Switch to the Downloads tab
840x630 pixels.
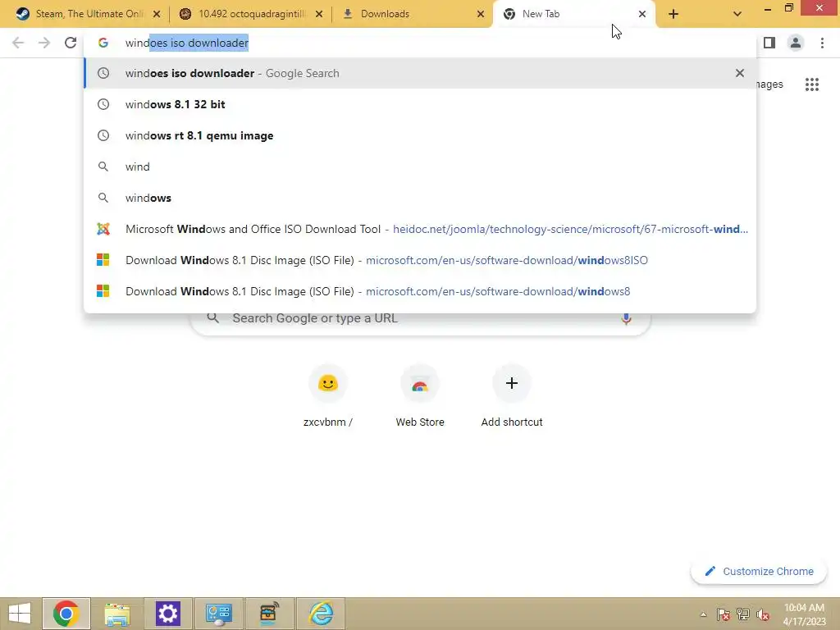(413, 14)
